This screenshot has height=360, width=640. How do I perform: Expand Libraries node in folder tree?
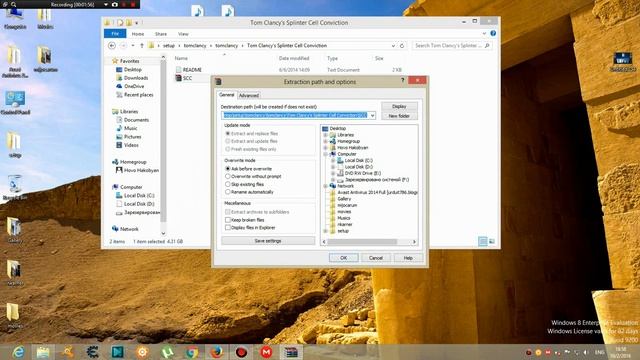click(325, 135)
